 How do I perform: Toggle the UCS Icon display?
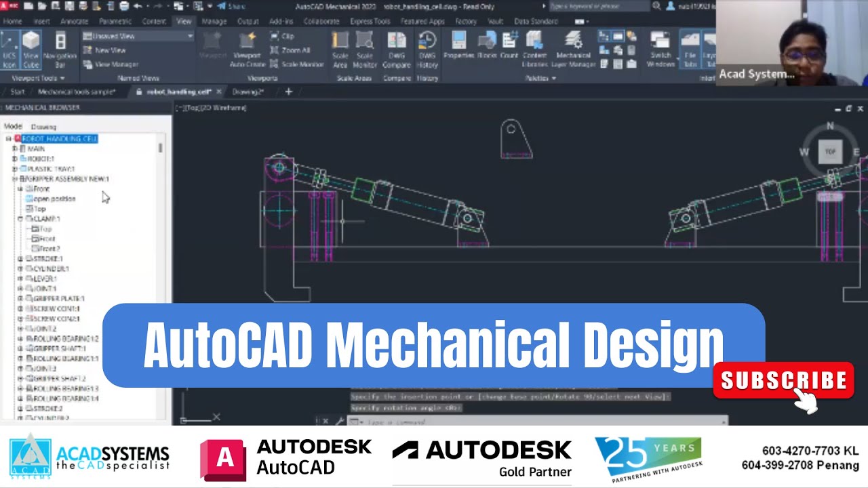[x=9, y=49]
